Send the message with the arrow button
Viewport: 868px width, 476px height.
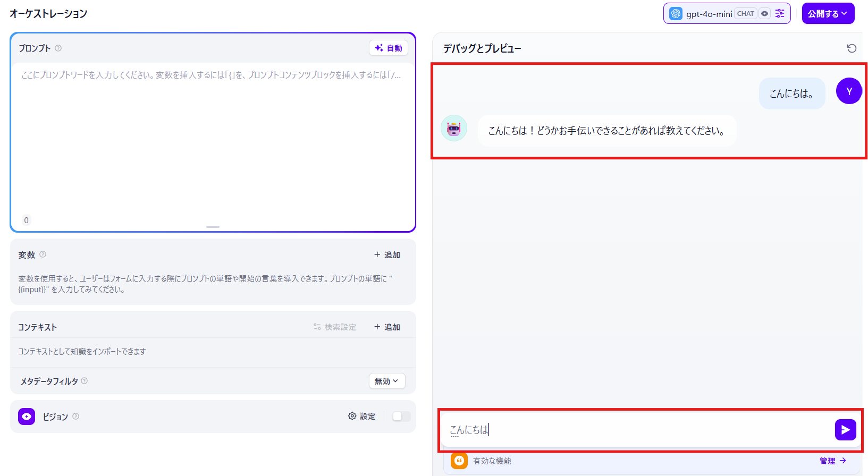pos(845,430)
